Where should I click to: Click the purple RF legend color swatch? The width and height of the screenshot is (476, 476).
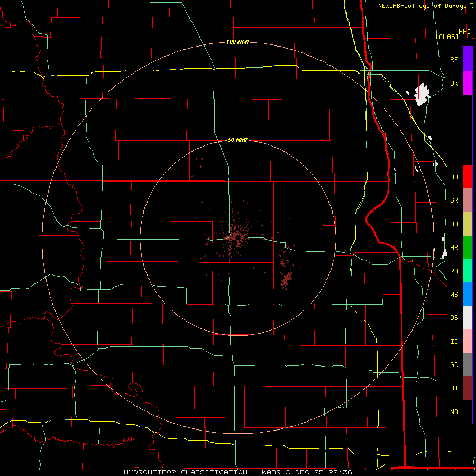click(467, 59)
